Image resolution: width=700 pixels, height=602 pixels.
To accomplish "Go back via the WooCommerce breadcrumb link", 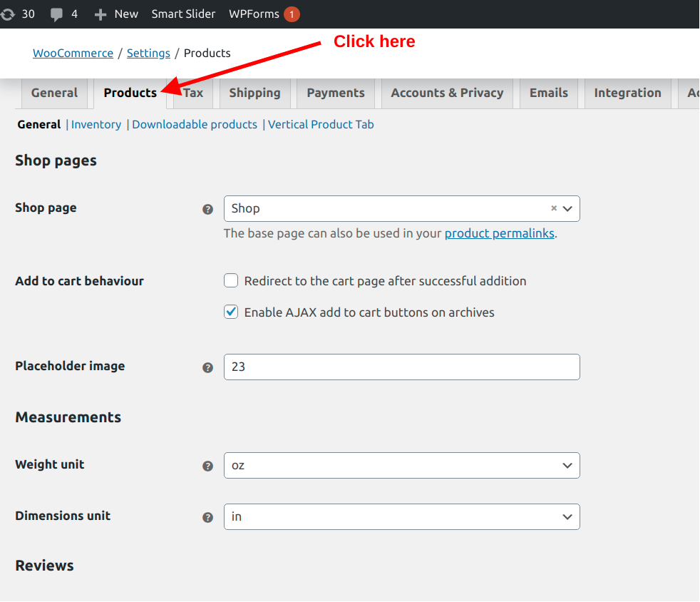I will [x=73, y=53].
